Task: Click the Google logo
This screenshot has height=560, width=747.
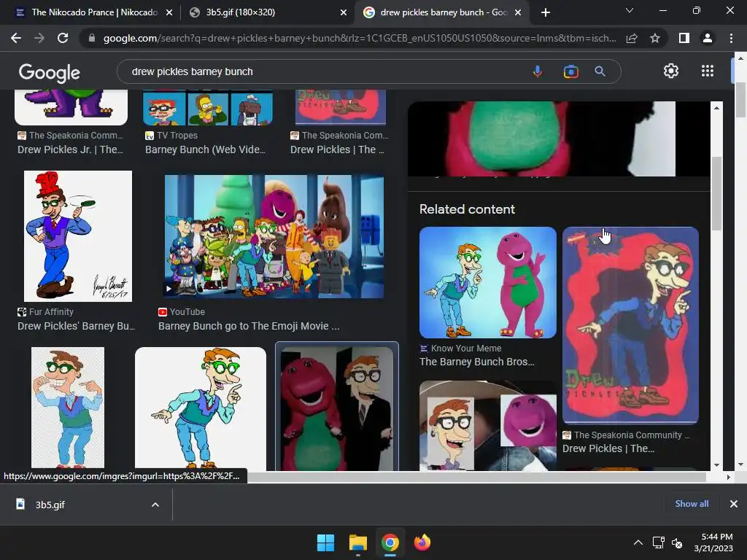Action: tap(49, 72)
